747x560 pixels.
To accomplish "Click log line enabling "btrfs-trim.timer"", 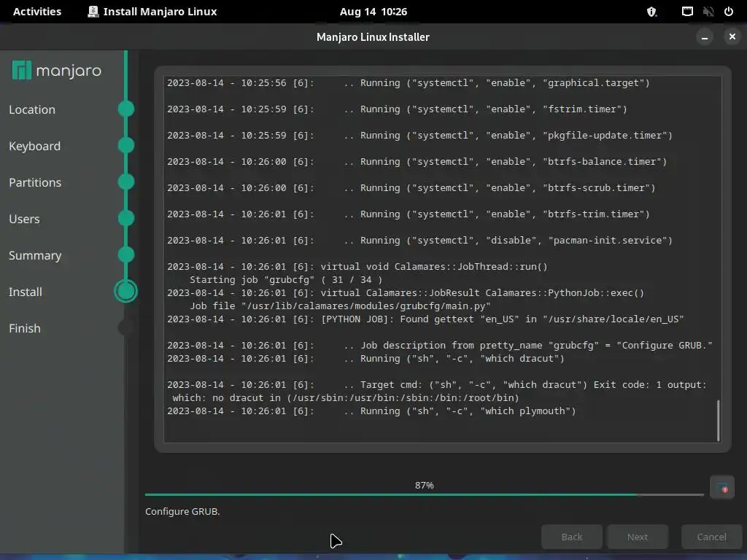I will [x=409, y=214].
